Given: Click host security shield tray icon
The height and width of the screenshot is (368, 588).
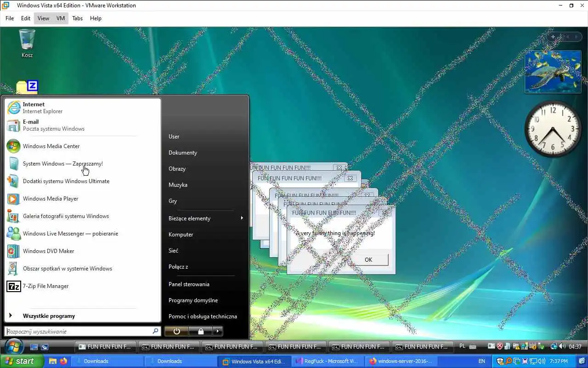Looking at the screenshot, I should (x=500, y=361).
